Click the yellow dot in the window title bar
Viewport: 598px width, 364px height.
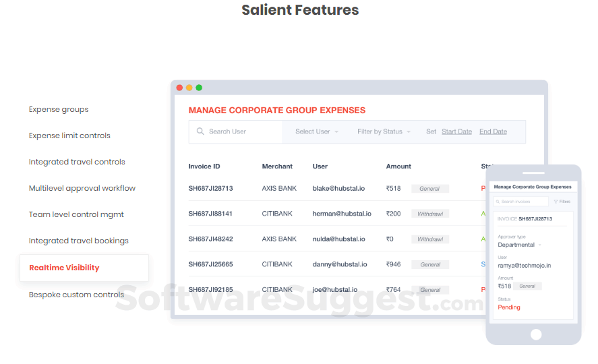tap(189, 88)
